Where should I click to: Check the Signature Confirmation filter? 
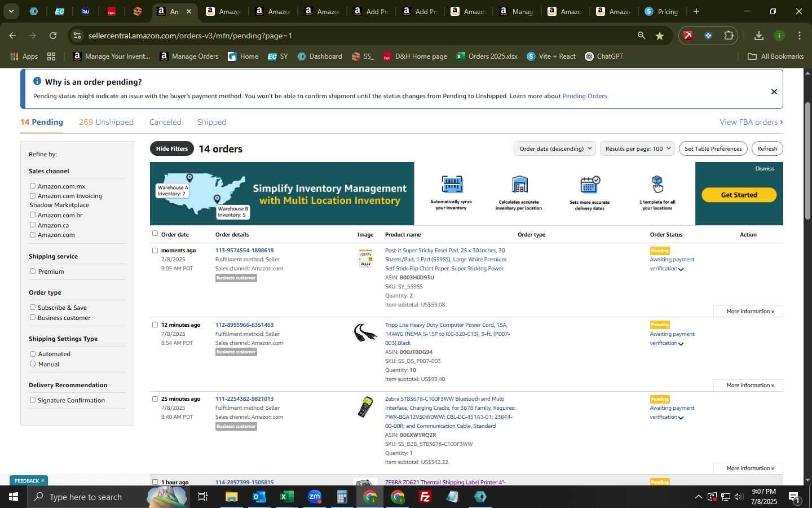point(33,400)
